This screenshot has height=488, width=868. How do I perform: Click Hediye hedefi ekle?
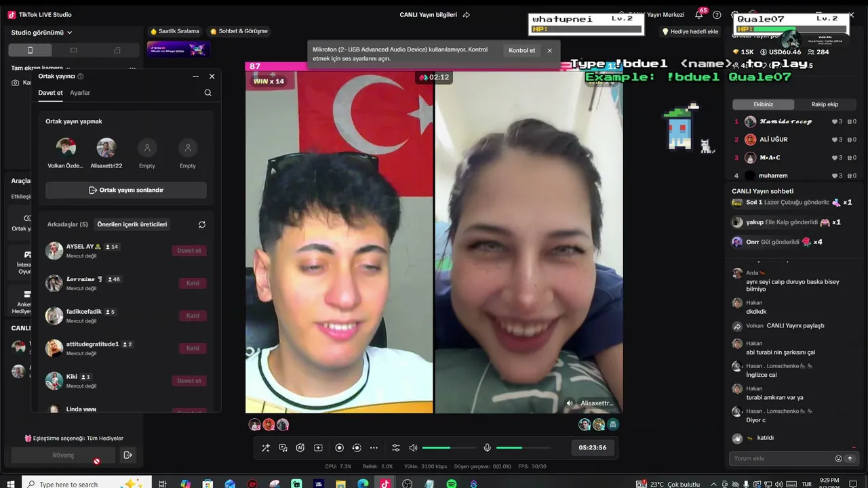click(690, 32)
